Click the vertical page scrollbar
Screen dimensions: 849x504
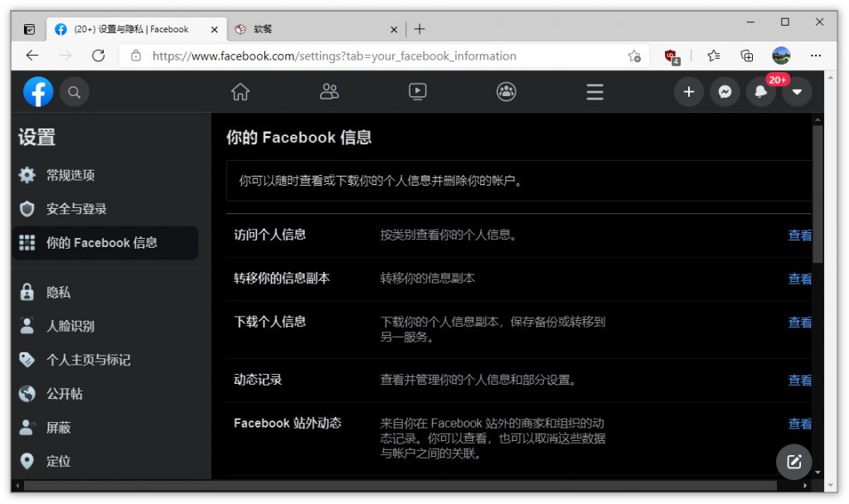tap(818, 199)
